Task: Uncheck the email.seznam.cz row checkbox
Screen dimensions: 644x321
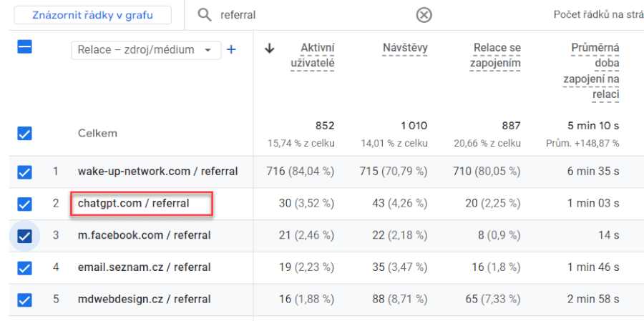Action: [24, 267]
